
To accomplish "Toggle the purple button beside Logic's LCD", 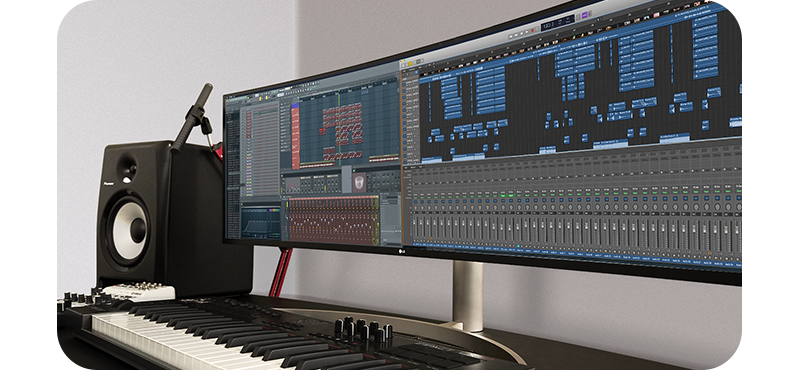I will (585, 15).
